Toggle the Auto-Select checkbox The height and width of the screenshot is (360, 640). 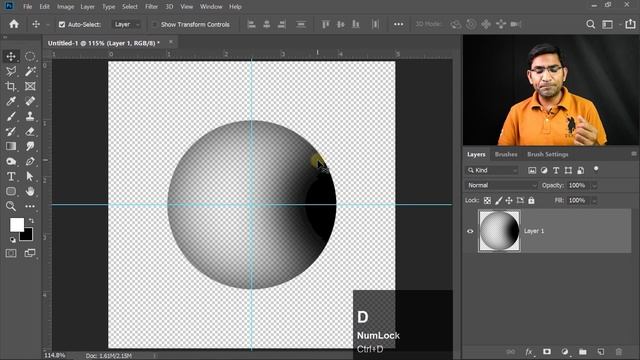(62, 24)
